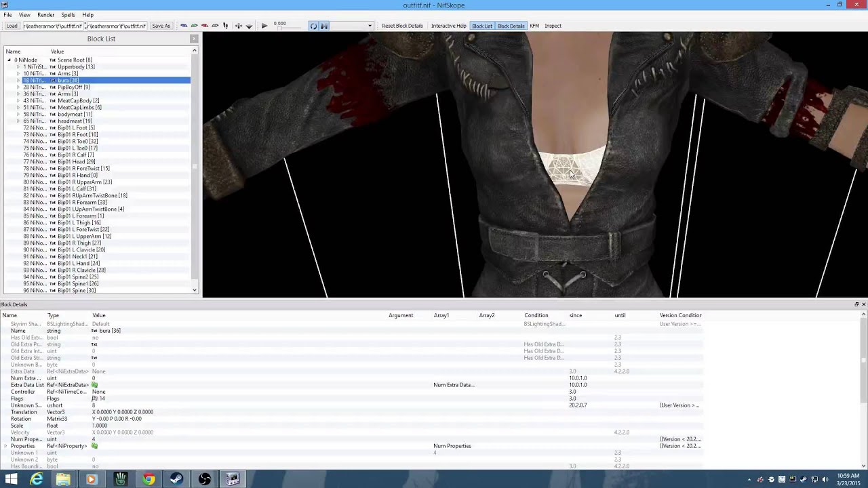Open File Explorer from the taskbar
Image resolution: width=868 pixels, height=488 pixels.
tap(63, 479)
